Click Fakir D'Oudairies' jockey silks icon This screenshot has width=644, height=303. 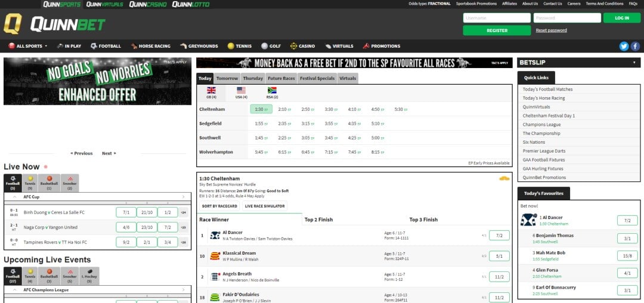[x=215, y=297]
